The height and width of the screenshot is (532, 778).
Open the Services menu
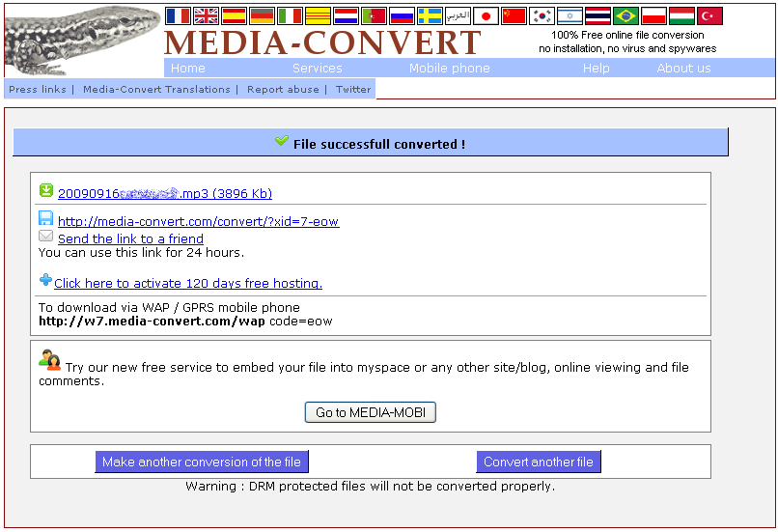pos(317,68)
